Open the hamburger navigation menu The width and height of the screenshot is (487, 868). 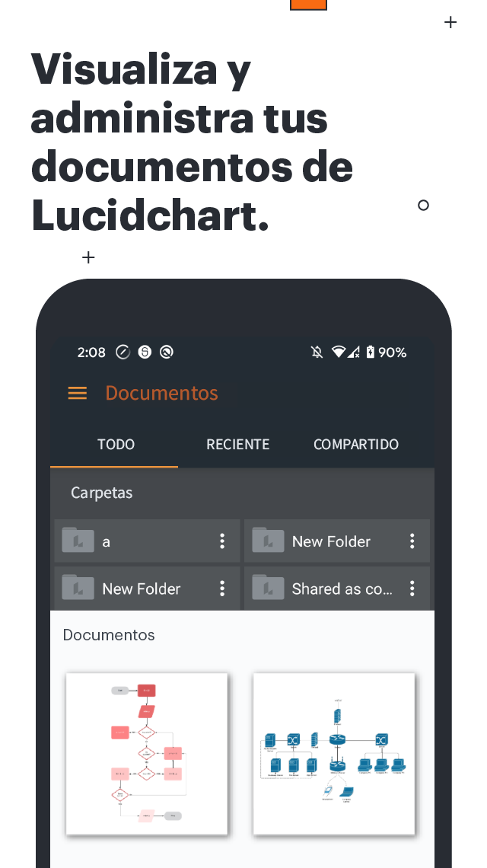pos(77,393)
